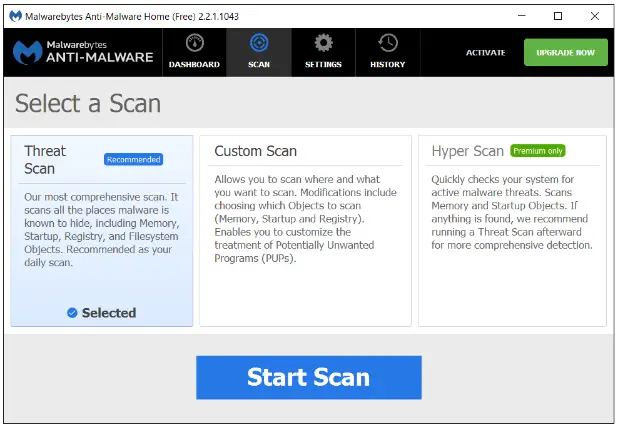This screenshot has height=426, width=618.
Task: Click the Upgrade Now button
Action: tap(566, 52)
